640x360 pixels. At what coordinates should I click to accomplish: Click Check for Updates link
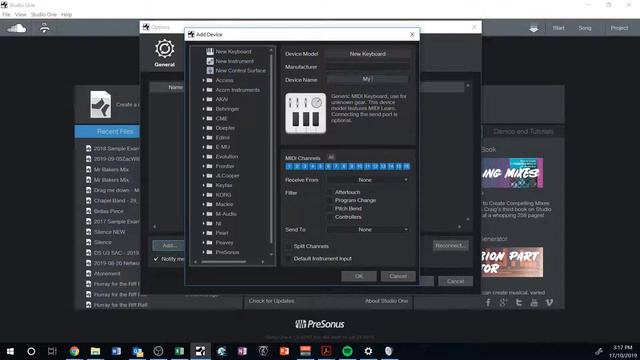[x=271, y=301]
